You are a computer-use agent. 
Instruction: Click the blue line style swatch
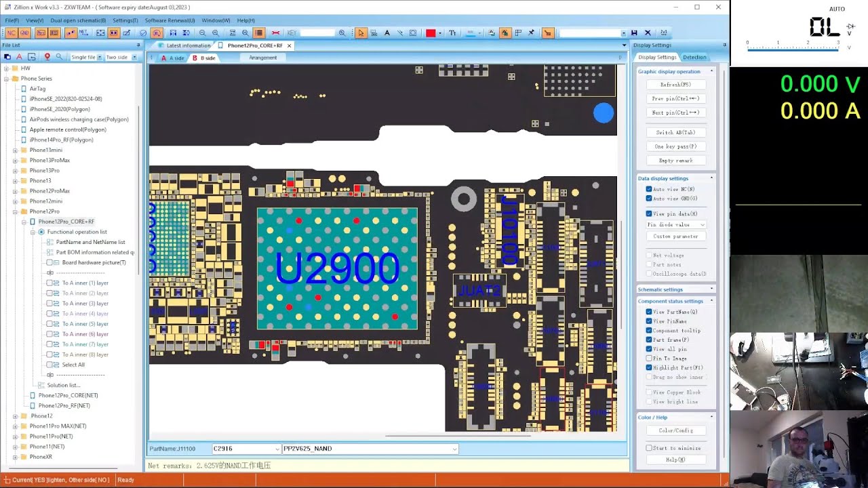coord(471,33)
